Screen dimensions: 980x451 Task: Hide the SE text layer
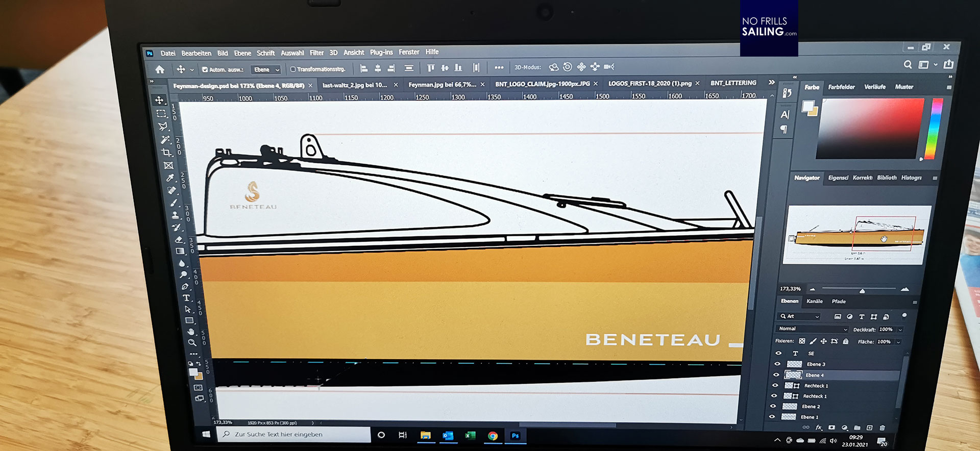coord(778,353)
